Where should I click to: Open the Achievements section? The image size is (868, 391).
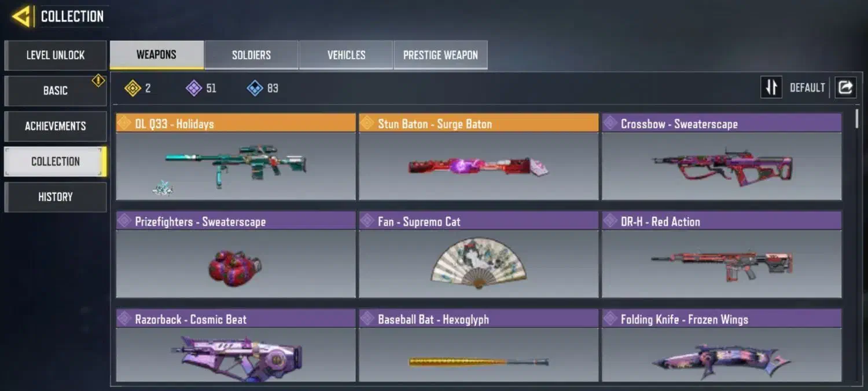(x=56, y=126)
